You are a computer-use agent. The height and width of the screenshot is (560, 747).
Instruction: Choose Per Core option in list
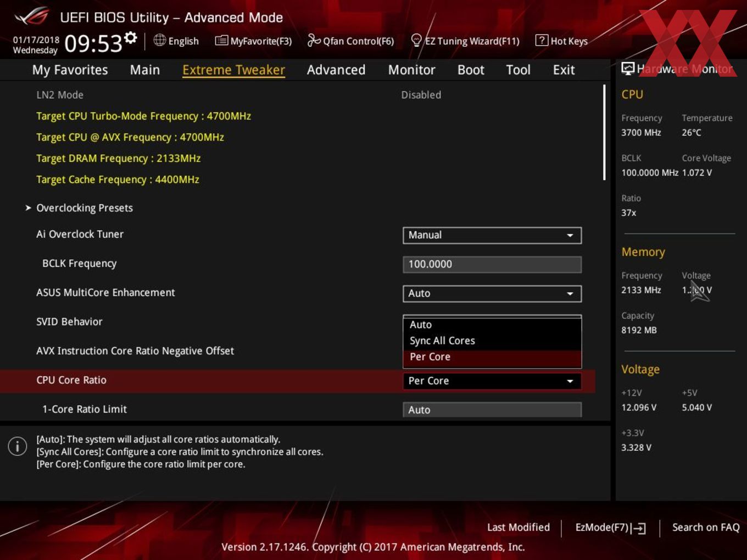[x=492, y=357]
